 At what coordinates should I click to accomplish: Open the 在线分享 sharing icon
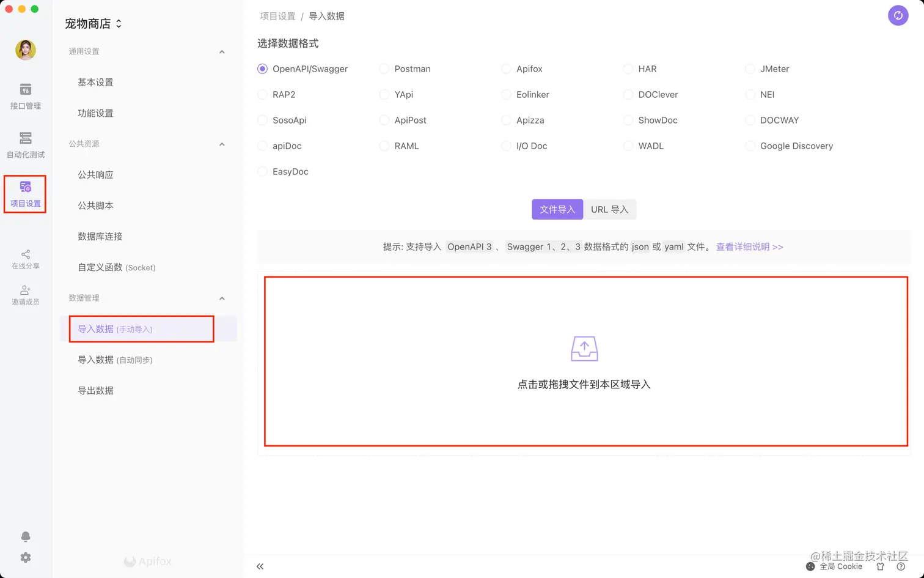point(25,258)
